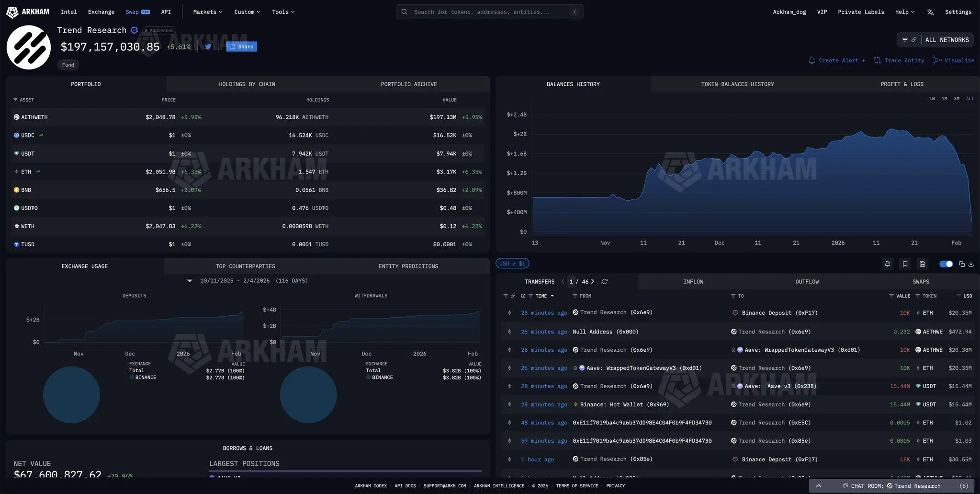Click the Fund tag under Trend Research
Screen dimensions: 980x494
[x=68, y=65]
